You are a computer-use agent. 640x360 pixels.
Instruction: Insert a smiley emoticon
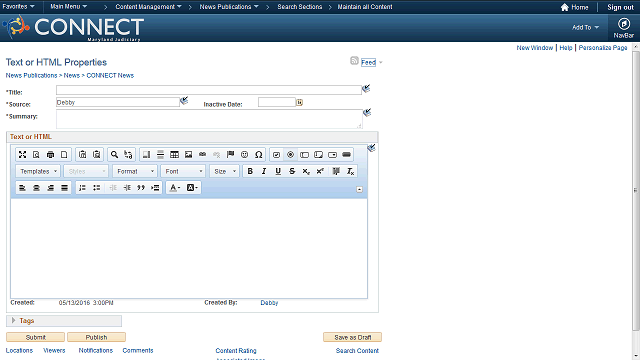tap(244, 155)
